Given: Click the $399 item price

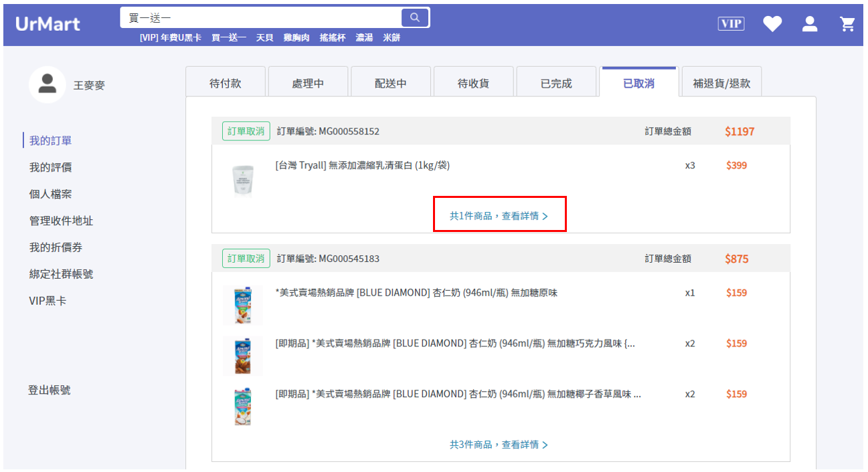Looking at the screenshot, I should tap(737, 165).
